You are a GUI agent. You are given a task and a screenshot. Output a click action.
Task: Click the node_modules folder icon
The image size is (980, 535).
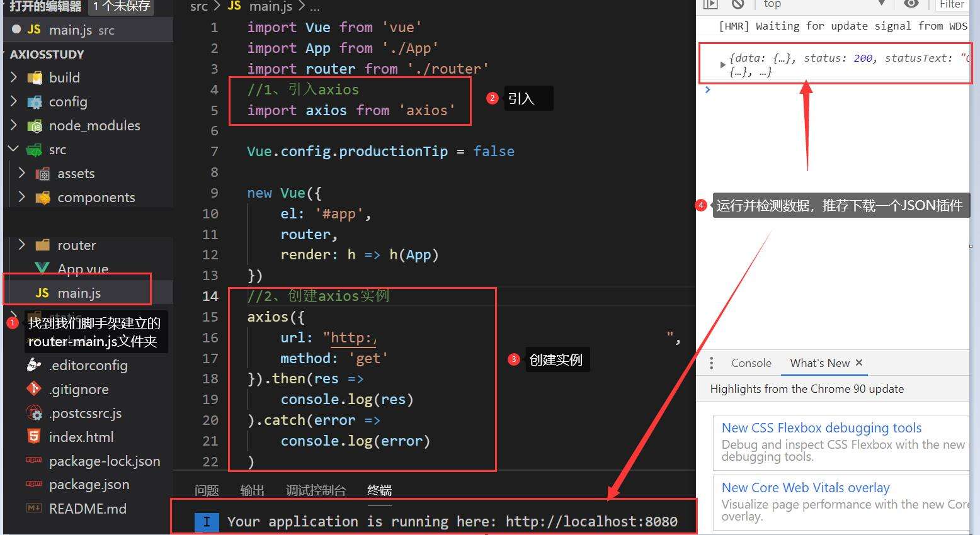click(35, 126)
